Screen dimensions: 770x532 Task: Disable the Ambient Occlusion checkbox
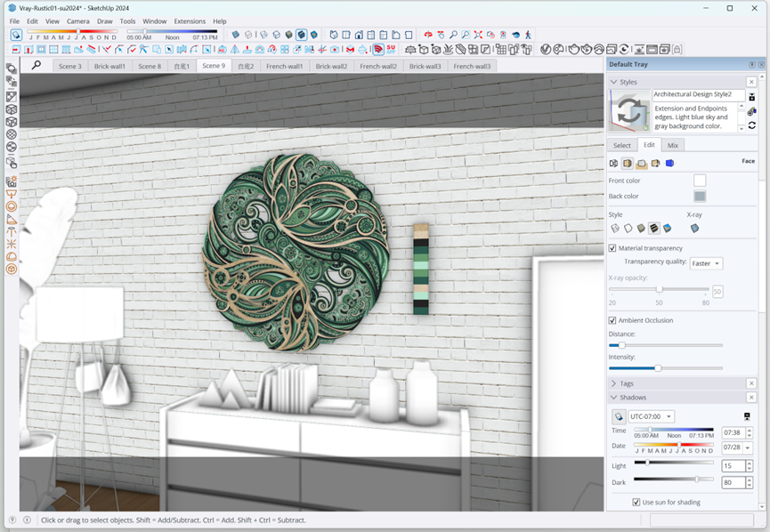(x=612, y=320)
